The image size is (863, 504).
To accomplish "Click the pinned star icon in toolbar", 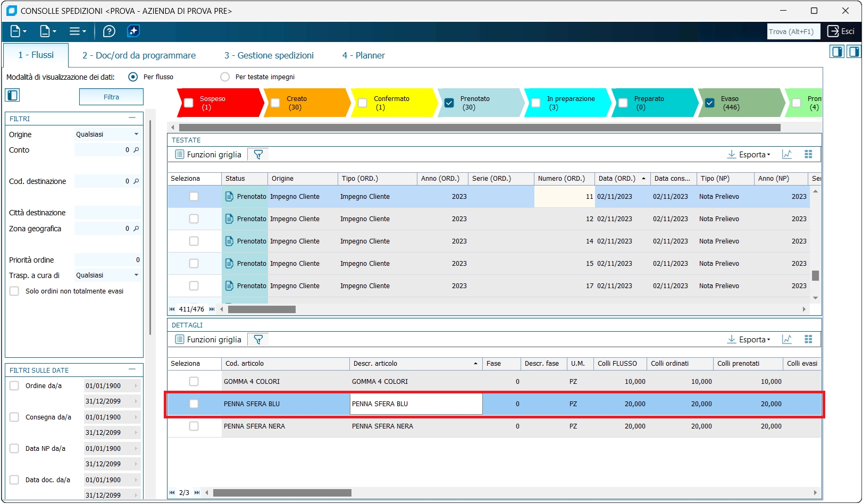I will (133, 31).
